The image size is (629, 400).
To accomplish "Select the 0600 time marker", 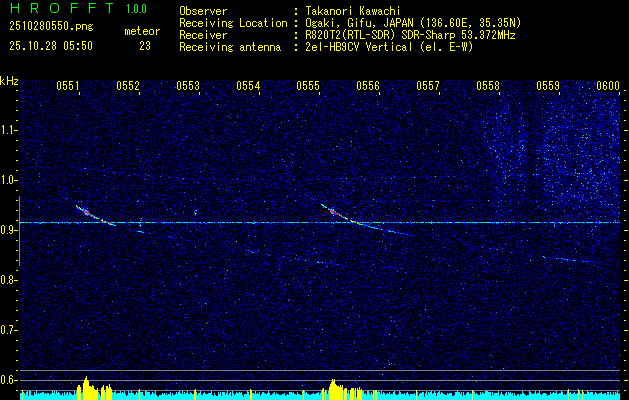I will [608, 87].
